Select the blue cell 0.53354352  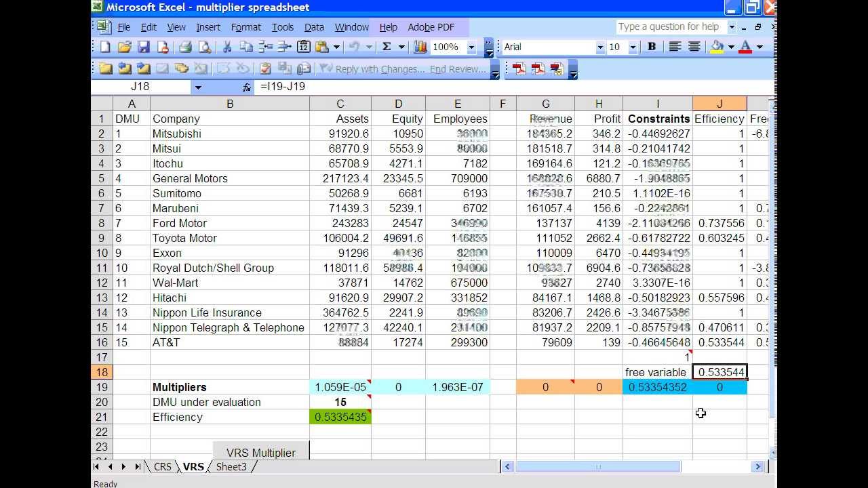click(658, 387)
